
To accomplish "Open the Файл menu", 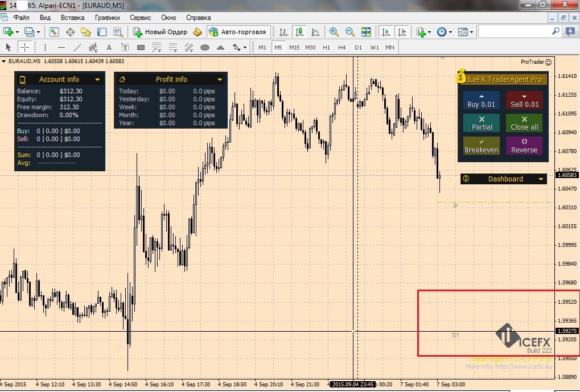I will tap(22, 18).
